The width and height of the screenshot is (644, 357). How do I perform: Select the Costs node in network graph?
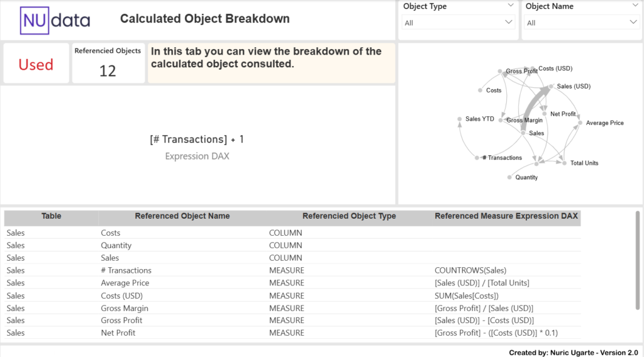point(480,91)
